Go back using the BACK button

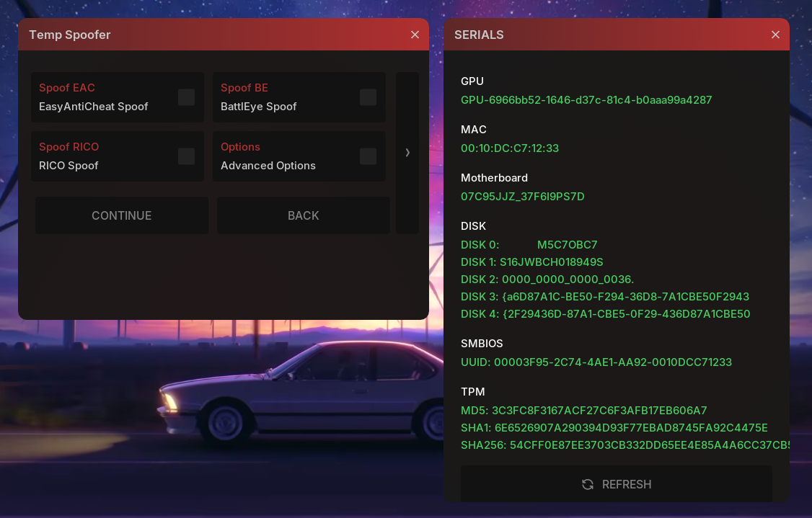point(304,215)
